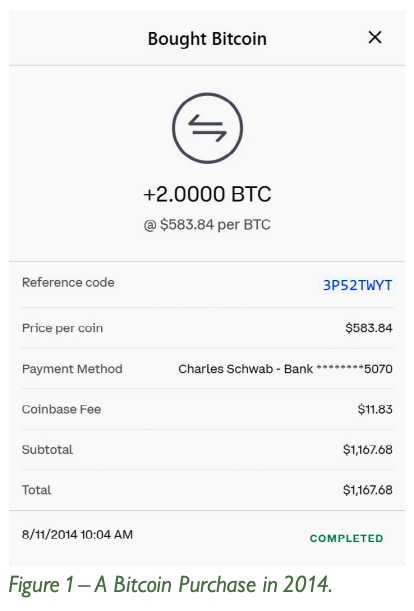Screen dimensions: 414x611
Task: Click the Subtotal label
Action: [47, 450]
